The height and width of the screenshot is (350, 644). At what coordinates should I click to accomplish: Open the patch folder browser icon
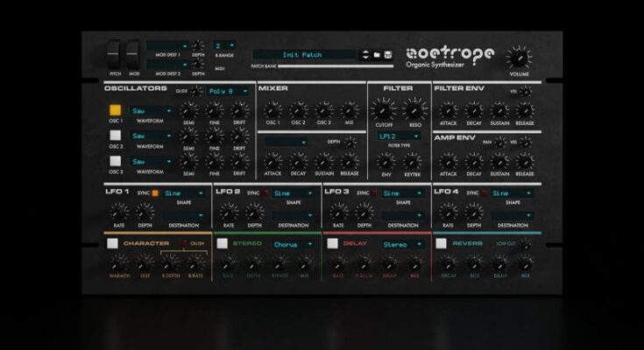click(376, 55)
